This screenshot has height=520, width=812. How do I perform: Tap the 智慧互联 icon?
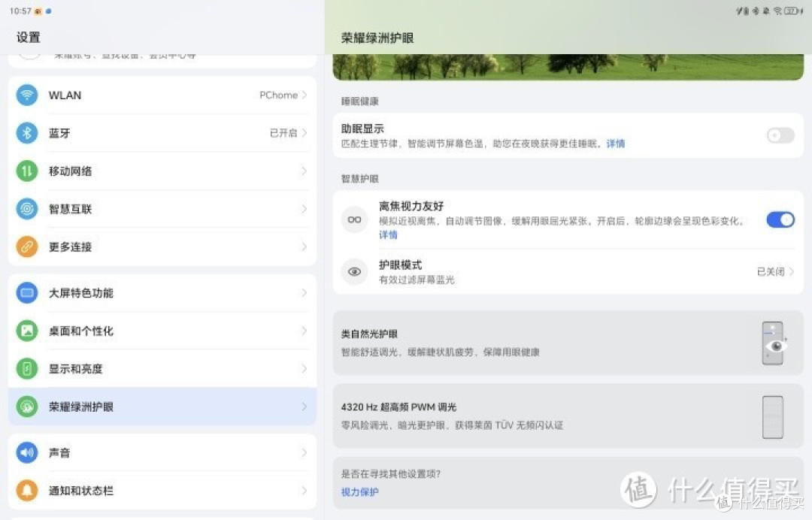point(27,209)
